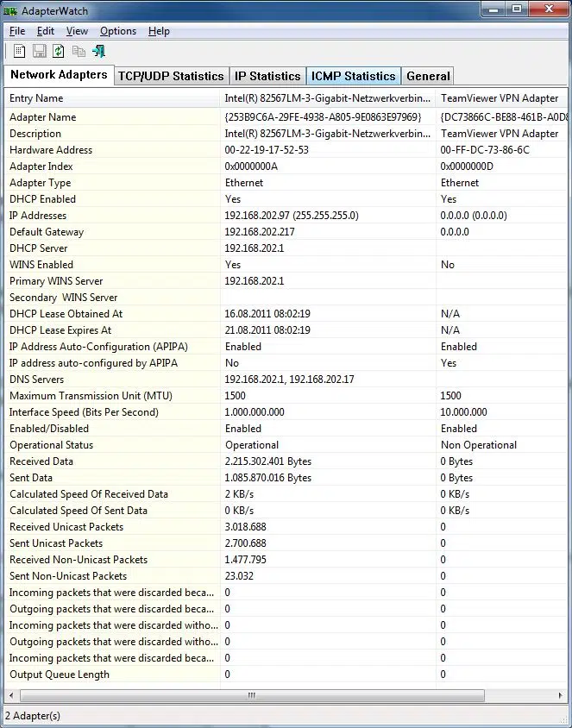Select the Maximum Transmission Unit (MTU) label

pyautogui.click(x=91, y=396)
